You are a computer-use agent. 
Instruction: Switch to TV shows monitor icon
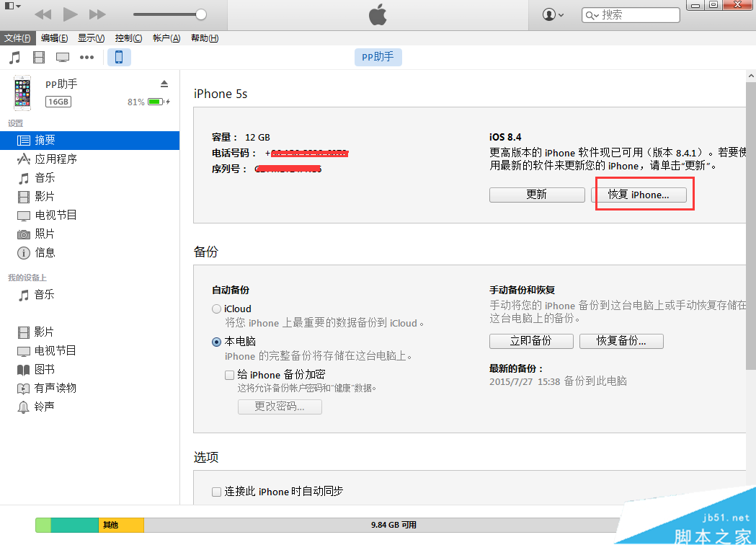pyautogui.click(x=62, y=58)
